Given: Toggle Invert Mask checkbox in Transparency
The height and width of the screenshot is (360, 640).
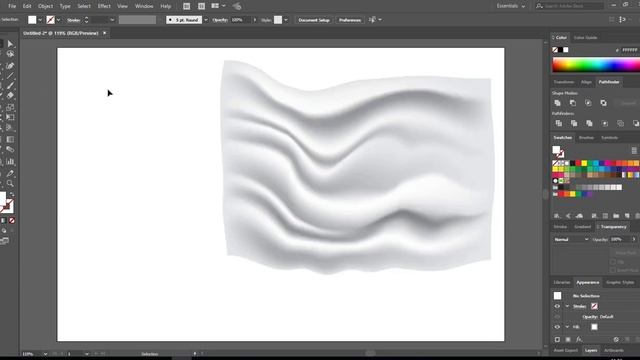Looking at the screenshot, I should tap(613, 270).
